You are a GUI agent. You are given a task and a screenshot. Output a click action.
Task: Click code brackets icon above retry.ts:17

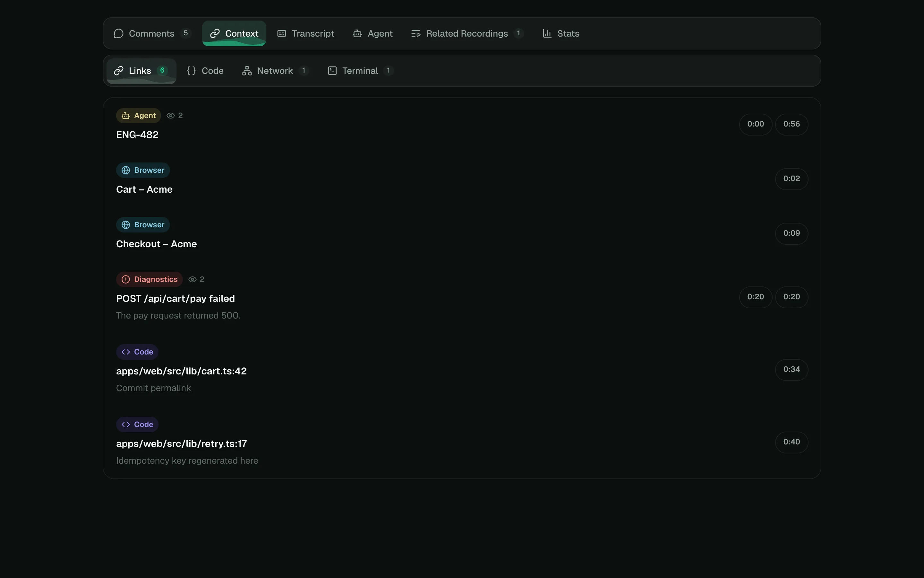tap(126, 425)
